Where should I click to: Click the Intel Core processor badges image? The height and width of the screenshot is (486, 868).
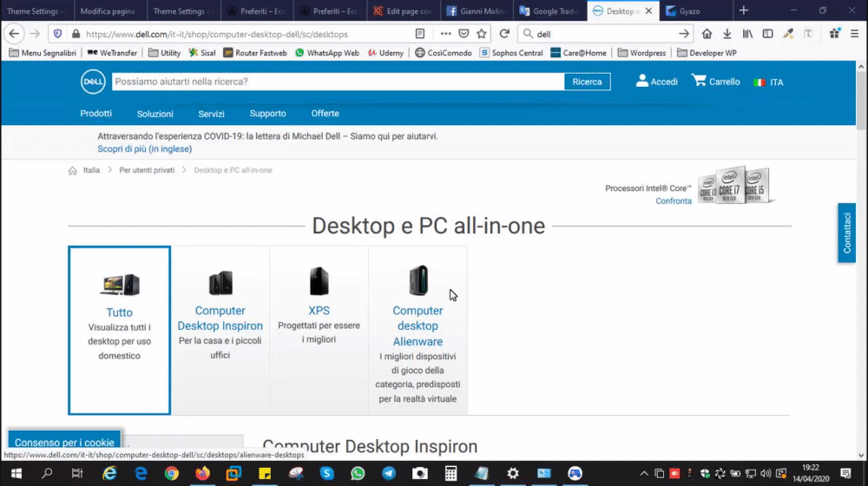735,186
